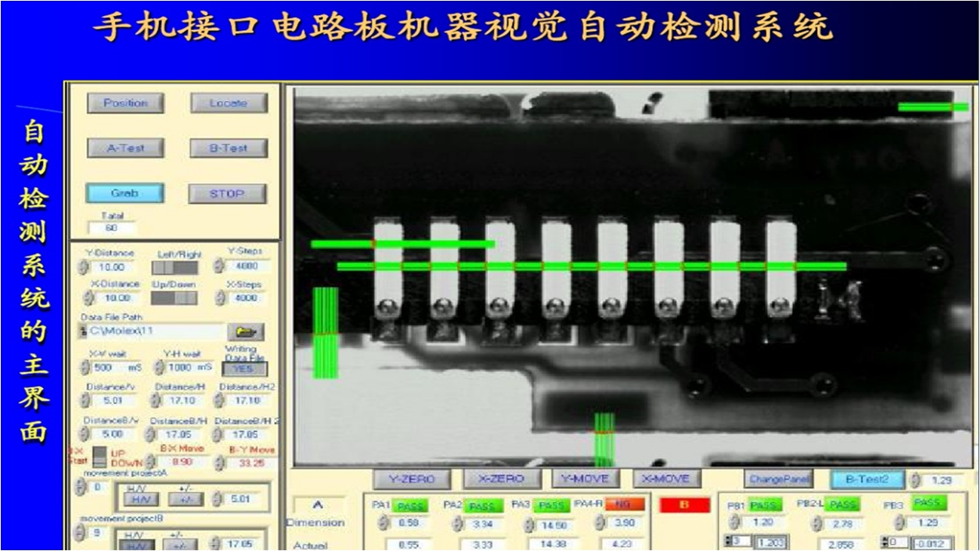Click the ChangePanel button
The image size is (980, 551).
click(x=779, y=479)
